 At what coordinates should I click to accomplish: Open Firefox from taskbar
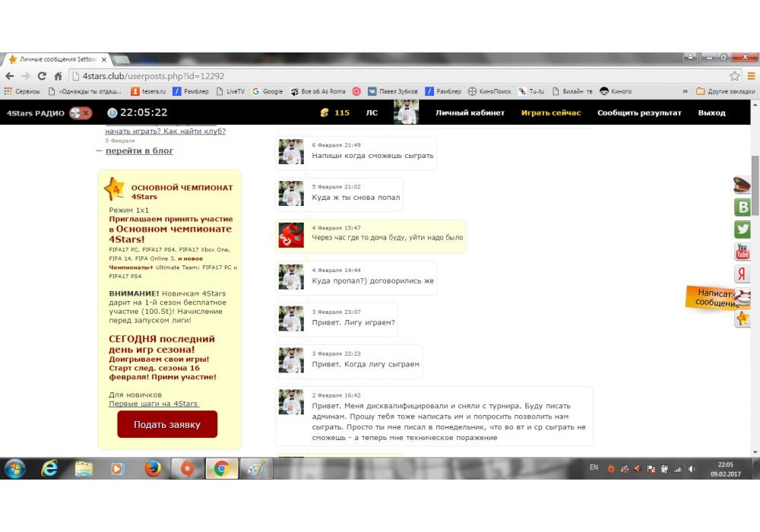click(153, 468)
